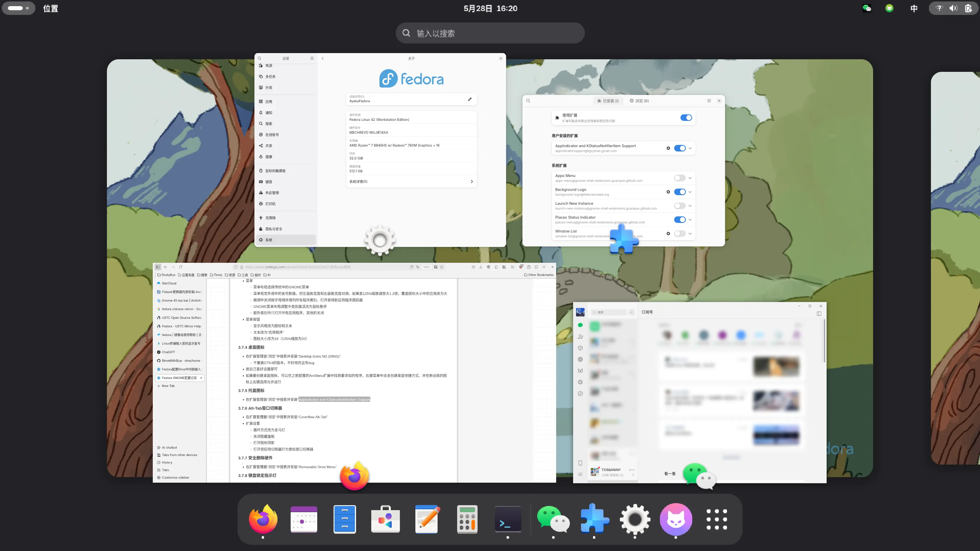Expand Window List extension details
Image resolution: width=980 pixels, height=551 pixels.
(690, 234)
